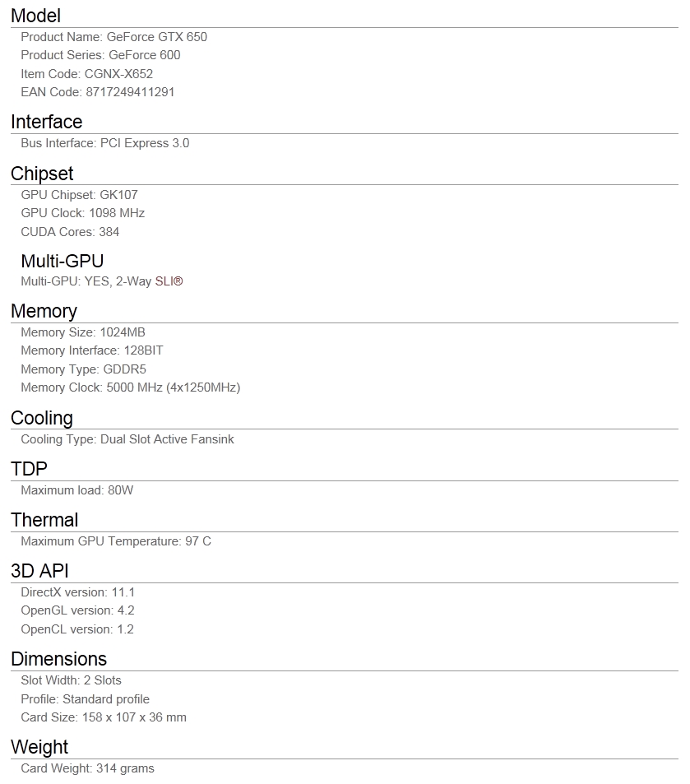
Task: Click the SLI® link in Multi-GPU
Action: pos(169,281)
